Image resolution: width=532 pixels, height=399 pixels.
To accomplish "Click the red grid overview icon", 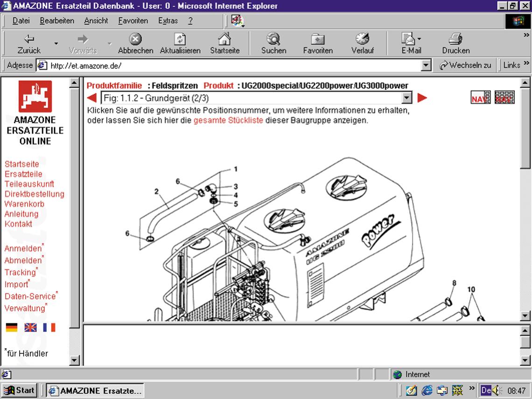I will click(x=504, y=98).
